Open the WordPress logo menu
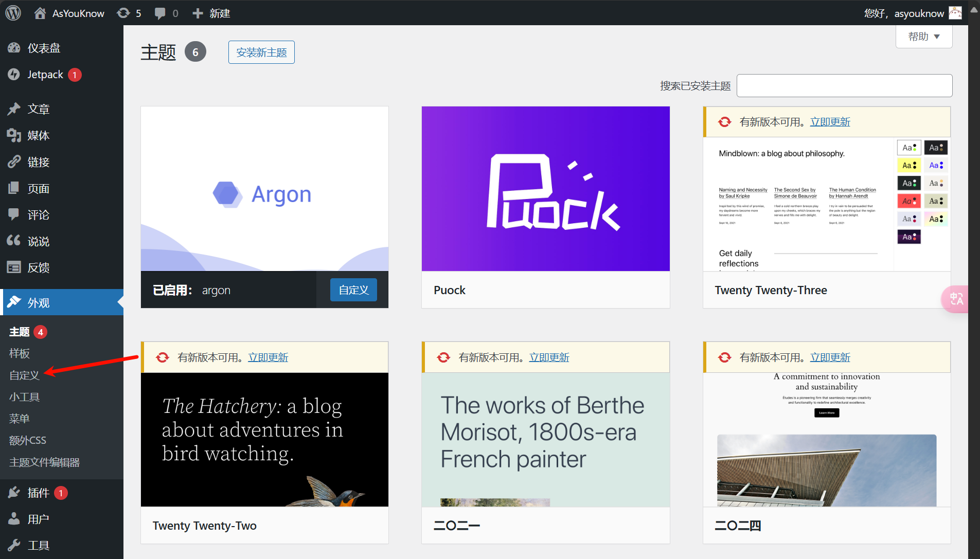This screenshot has width=980, height=559. [13, 13]
